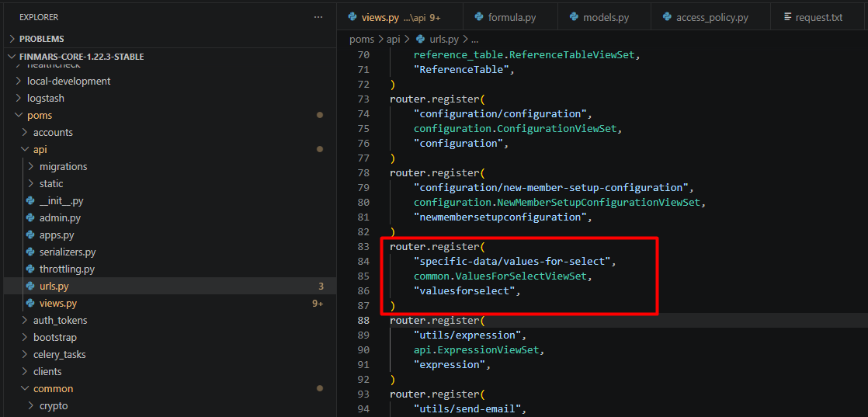
Task: Click the poms breadcrumb segment
Action: pos(361,39)
